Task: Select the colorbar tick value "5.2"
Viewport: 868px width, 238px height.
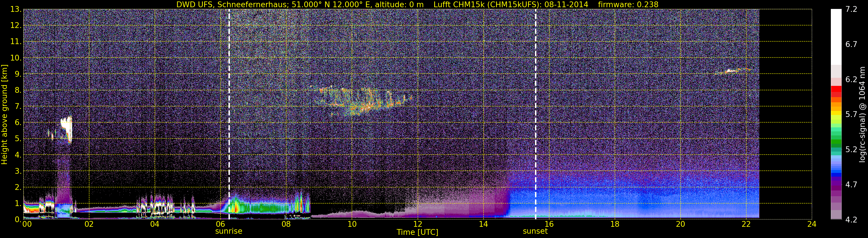Action: (851, 150)
